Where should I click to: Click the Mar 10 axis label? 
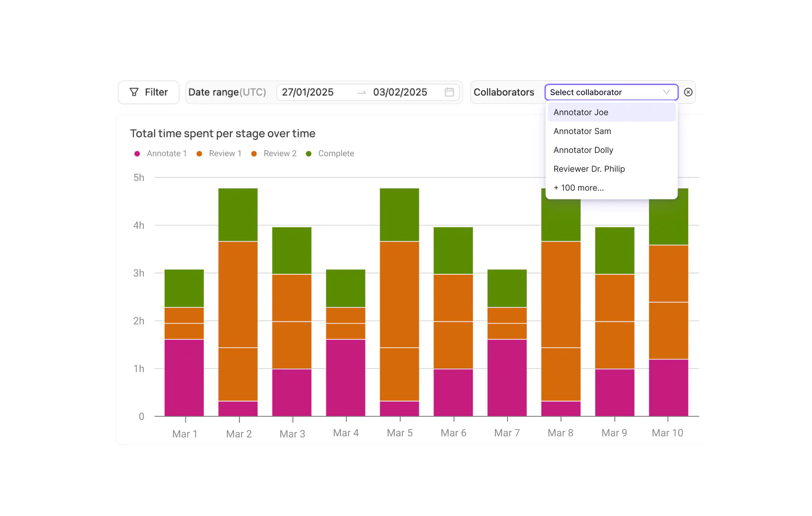tap(667, 433)
